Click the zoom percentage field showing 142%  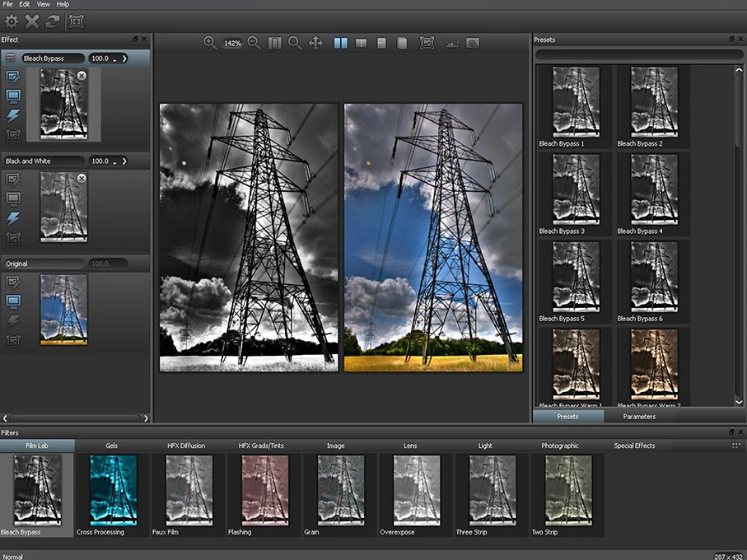coord(231,43)
